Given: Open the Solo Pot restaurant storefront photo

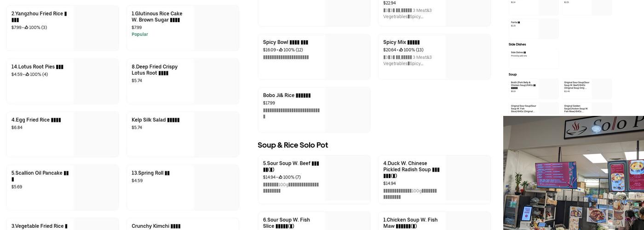Looking at the screenshot, I should (573, 173).
